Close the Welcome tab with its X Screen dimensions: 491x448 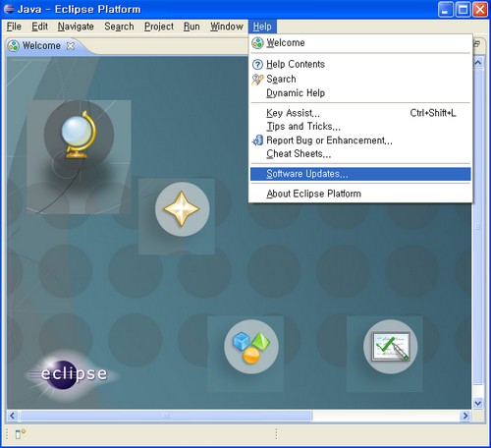coord(71,46)
